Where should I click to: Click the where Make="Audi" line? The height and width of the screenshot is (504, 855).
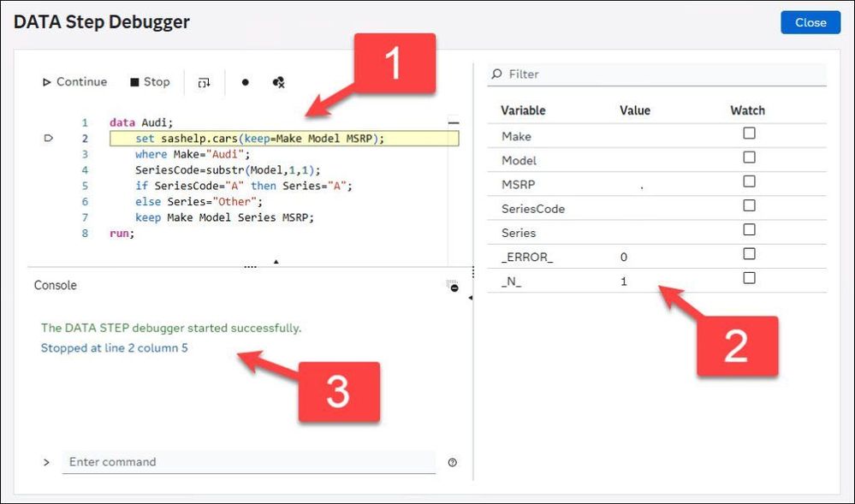[193, 154]
